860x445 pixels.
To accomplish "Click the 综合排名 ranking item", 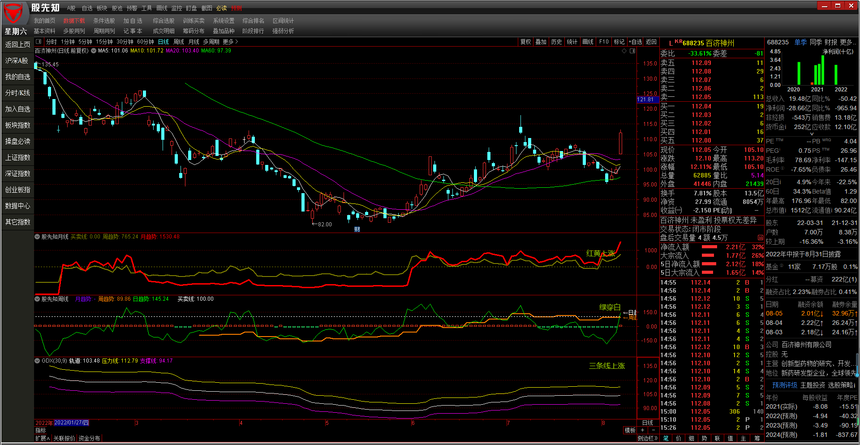I will tap(253, 20).
